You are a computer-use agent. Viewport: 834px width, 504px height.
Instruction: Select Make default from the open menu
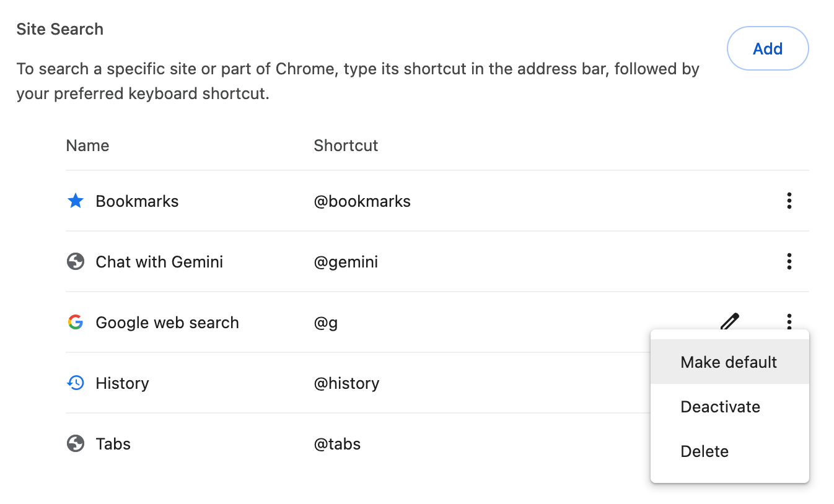[x=728, y=362]
